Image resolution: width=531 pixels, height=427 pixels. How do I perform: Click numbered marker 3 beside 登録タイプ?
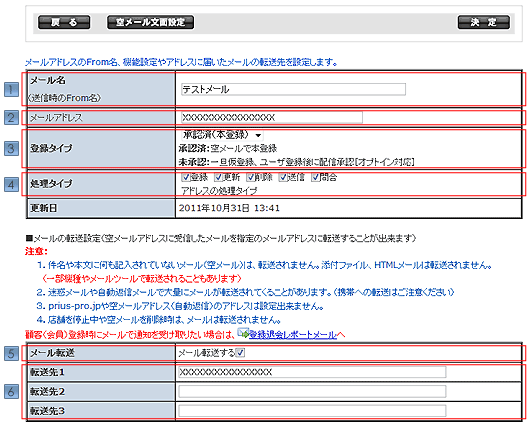[11, 149]
